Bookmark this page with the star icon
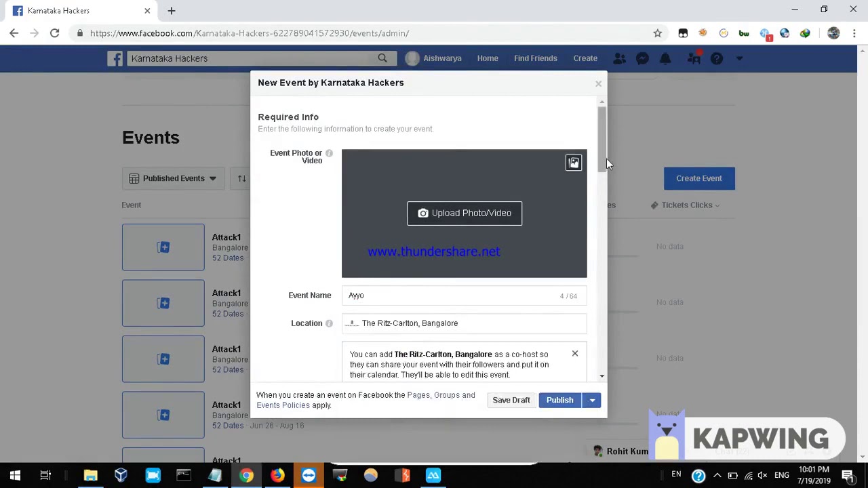The image size is (868, 488). (657, 33)
